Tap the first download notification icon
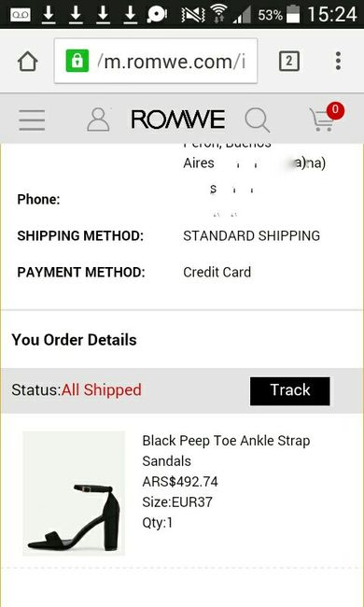This screenshot has height=607, width=364. [x=49, y=14]
